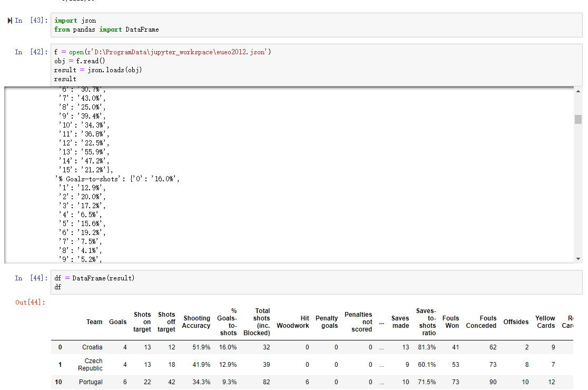The width and height of the screenshot is (588, 390).
Task: Click the Team column header
Action: (94, 322)
